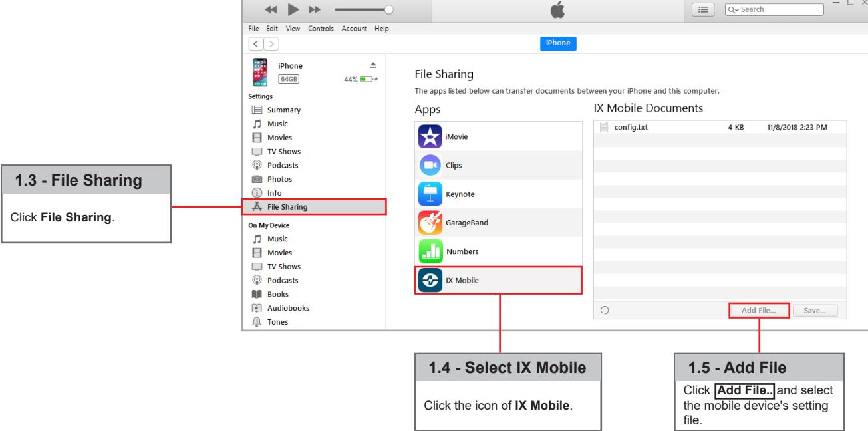Select File Sharing in the sidebar
Viewport: 868px width, 431px height.
point(314,206)
